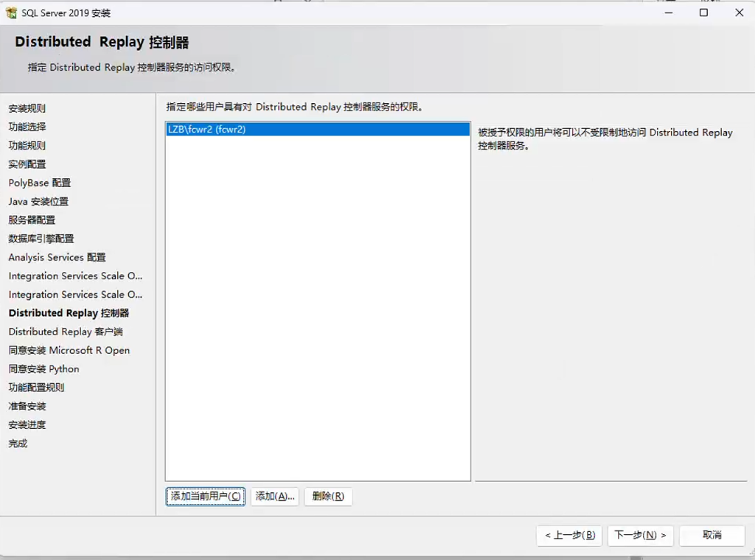Select the 功能配置规则 step
This screenshot has height=560, width=755.
point(36,388)
